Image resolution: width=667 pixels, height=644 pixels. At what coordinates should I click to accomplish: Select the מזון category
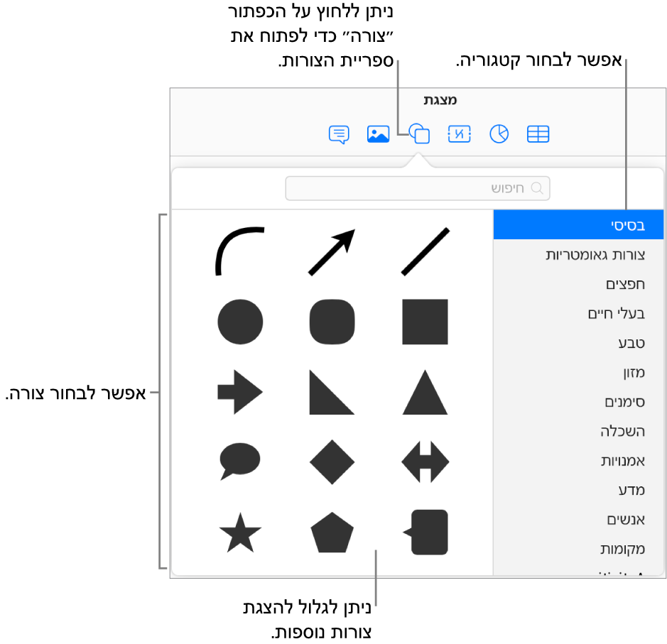click(x=578, y=372)
